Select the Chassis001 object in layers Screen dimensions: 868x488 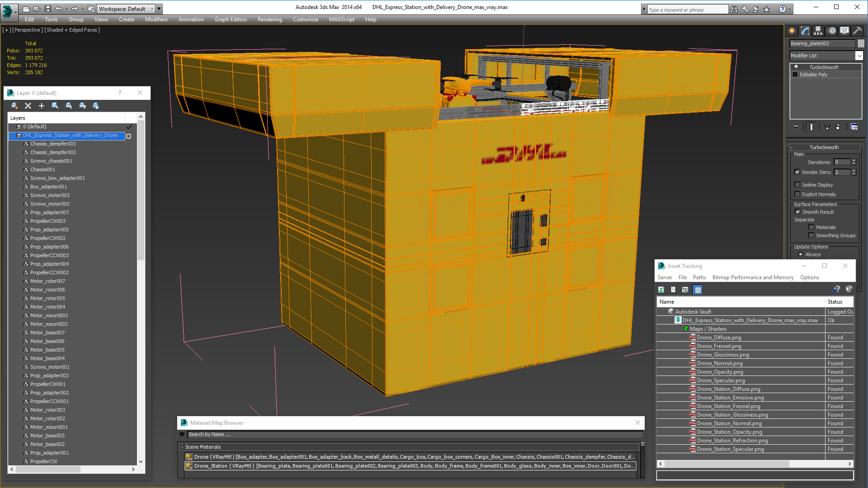42,170
